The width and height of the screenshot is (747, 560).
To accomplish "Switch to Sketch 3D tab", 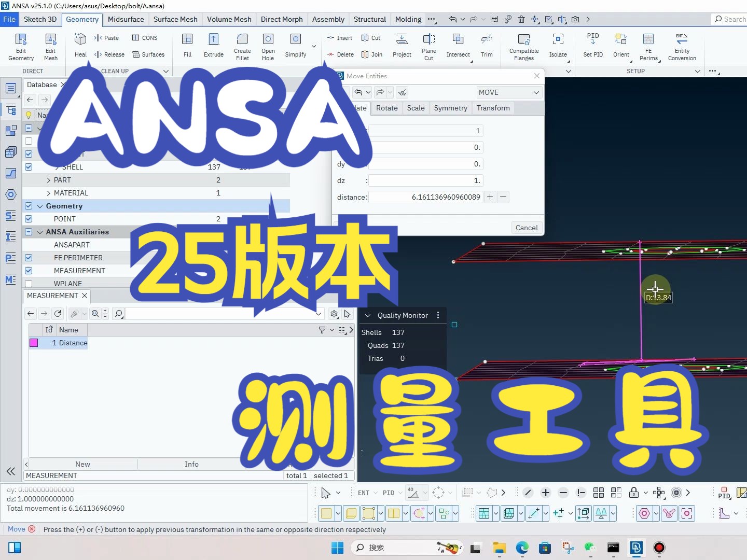I will (x=40, y=19).
